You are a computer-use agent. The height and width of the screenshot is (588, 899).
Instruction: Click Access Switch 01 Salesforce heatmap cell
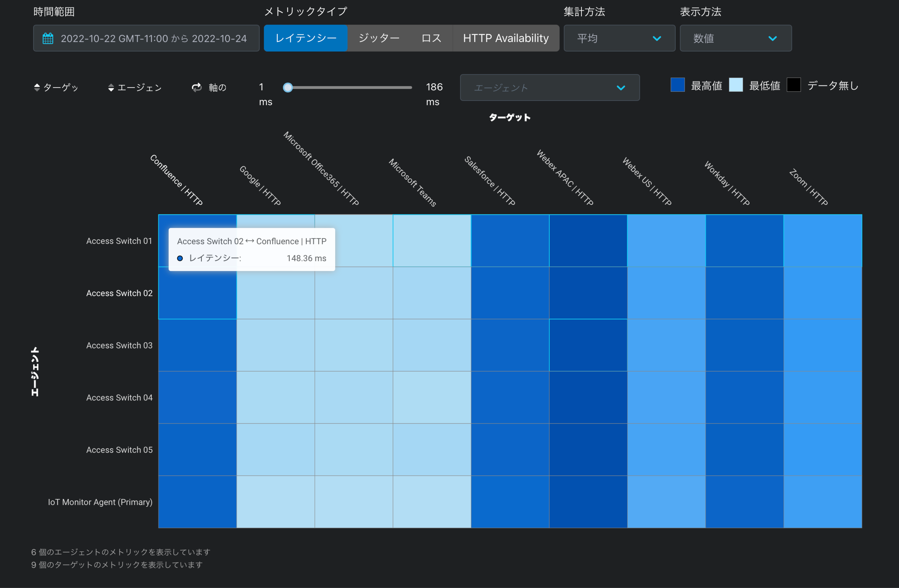(x=510, y=241)
